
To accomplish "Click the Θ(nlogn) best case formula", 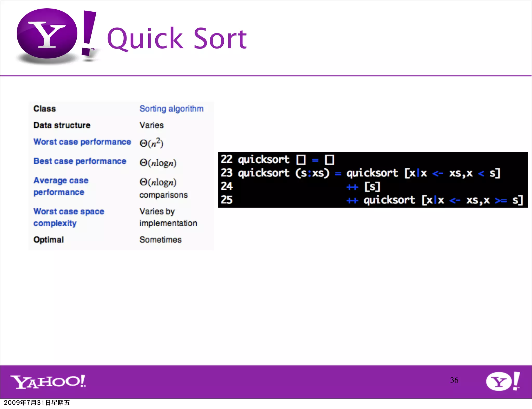I will (158, 162).
